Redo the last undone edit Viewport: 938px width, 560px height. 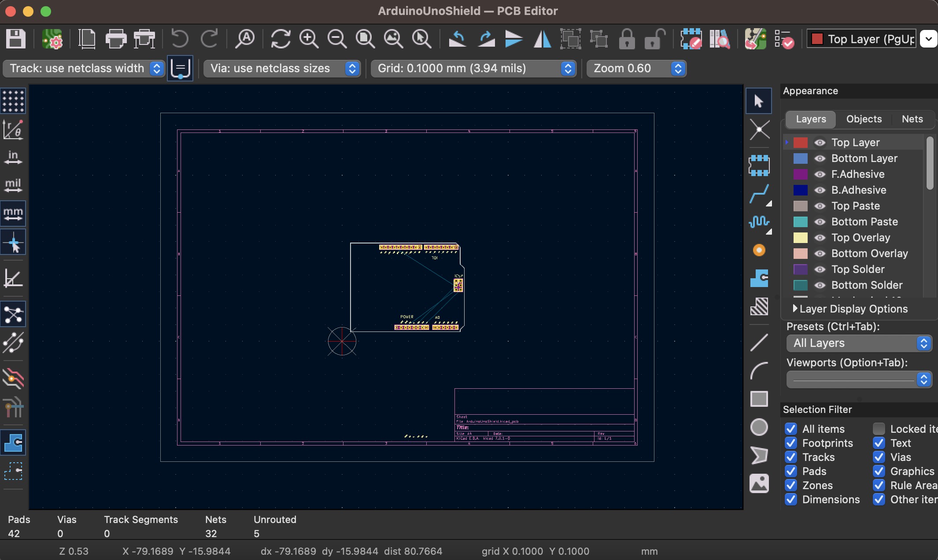(210, 39)
